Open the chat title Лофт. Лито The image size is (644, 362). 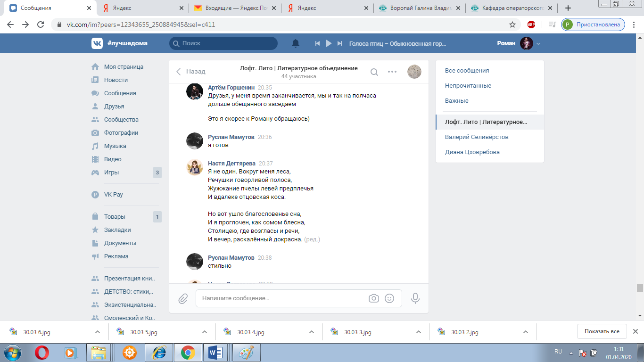pyautogui.click(x=299, y=68)
